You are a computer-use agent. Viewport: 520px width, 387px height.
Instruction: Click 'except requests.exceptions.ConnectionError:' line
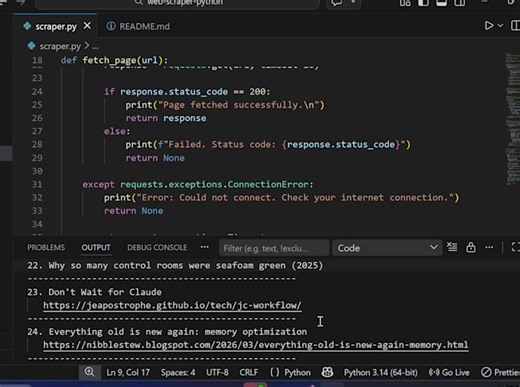coord(198,184)
